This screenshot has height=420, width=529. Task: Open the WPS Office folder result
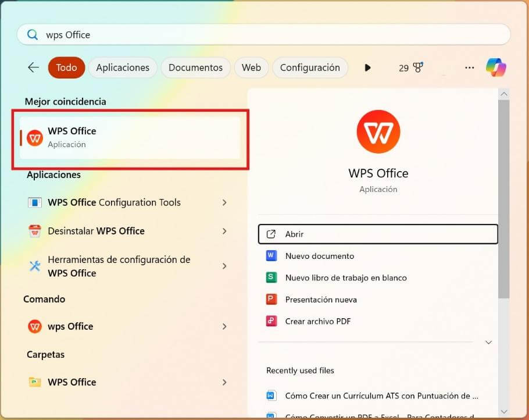[x=72, y=382]
